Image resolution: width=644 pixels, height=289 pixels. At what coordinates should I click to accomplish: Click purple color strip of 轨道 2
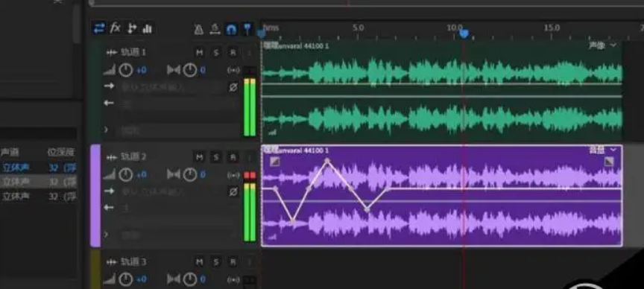95,195
